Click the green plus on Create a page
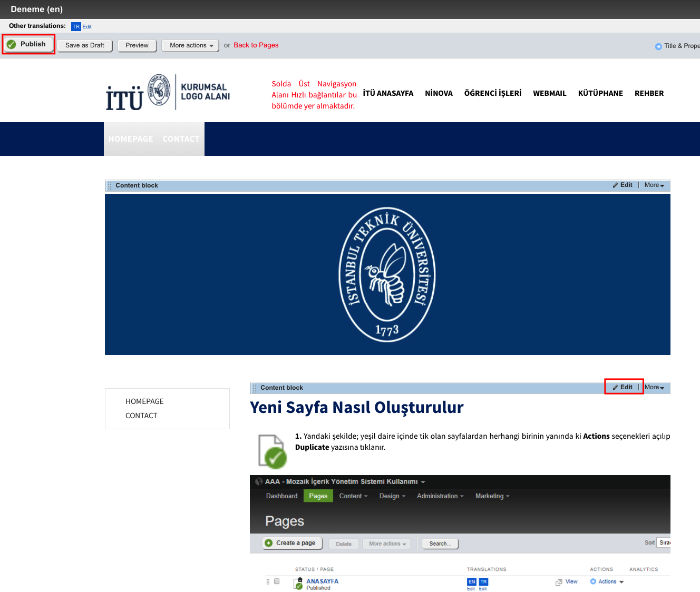Image resolution: width=700 pixels, height=592 pixels. tap(269, 543)
